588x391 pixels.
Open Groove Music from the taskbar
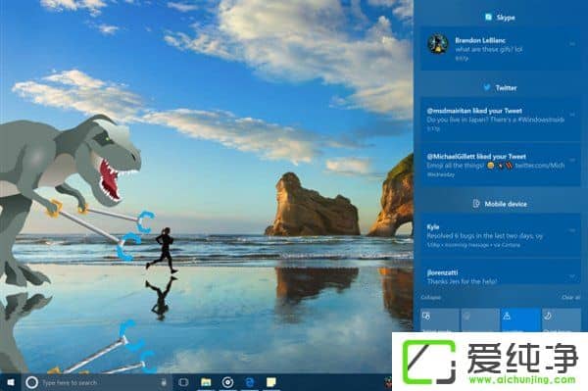click(x=227, y=382)
